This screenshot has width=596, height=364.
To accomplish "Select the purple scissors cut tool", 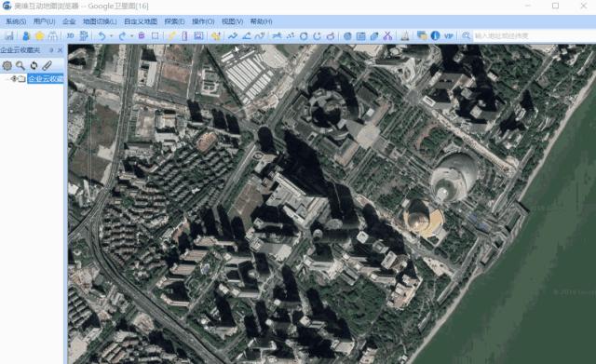I will tap(387, 35).
